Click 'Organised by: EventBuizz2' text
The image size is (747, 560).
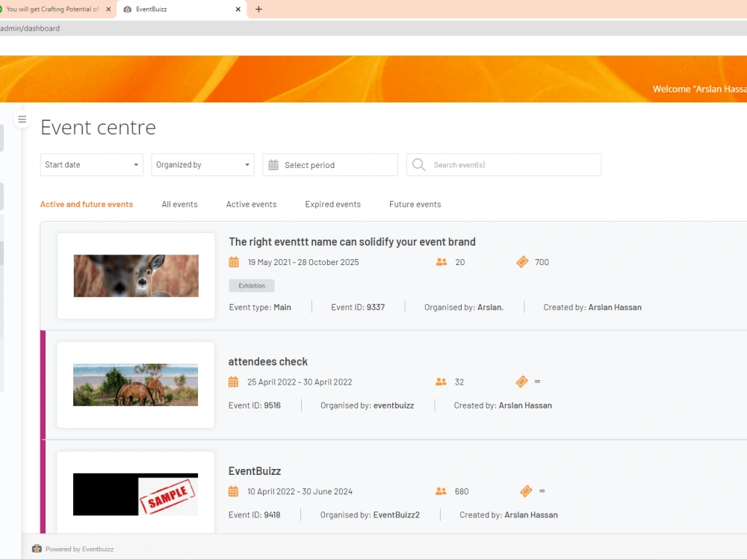(371, 515)
